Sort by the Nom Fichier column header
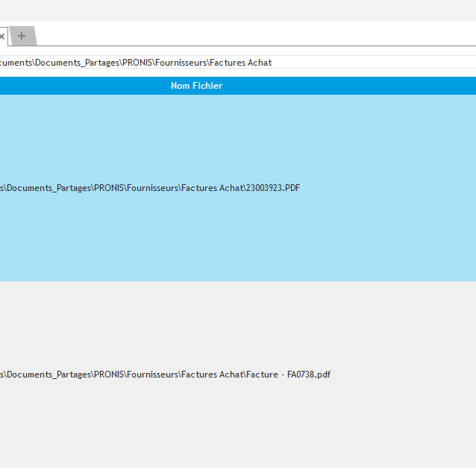 tap(196, 86)
